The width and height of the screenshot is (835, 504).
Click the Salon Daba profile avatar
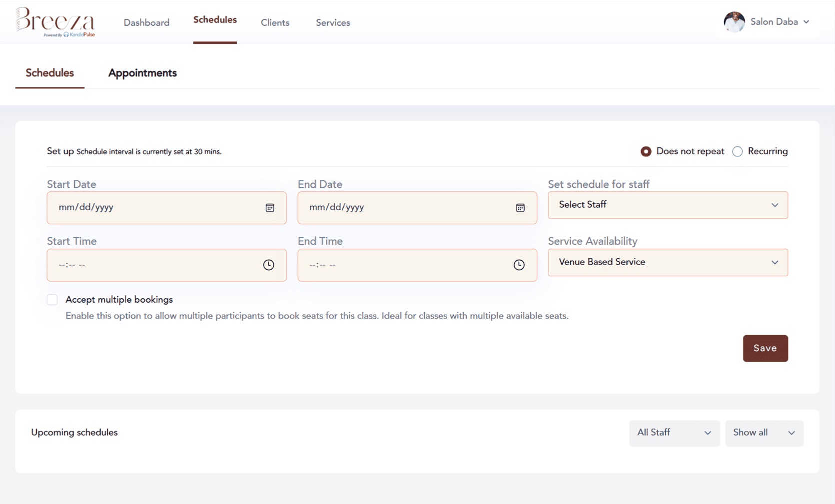coord(734,22)
